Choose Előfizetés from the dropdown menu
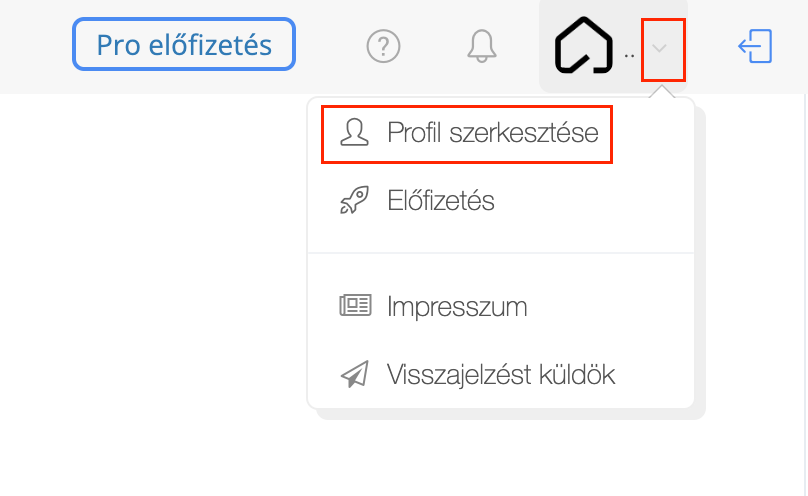Viewport: 808px width, 496px height. (x=500, y=200)
